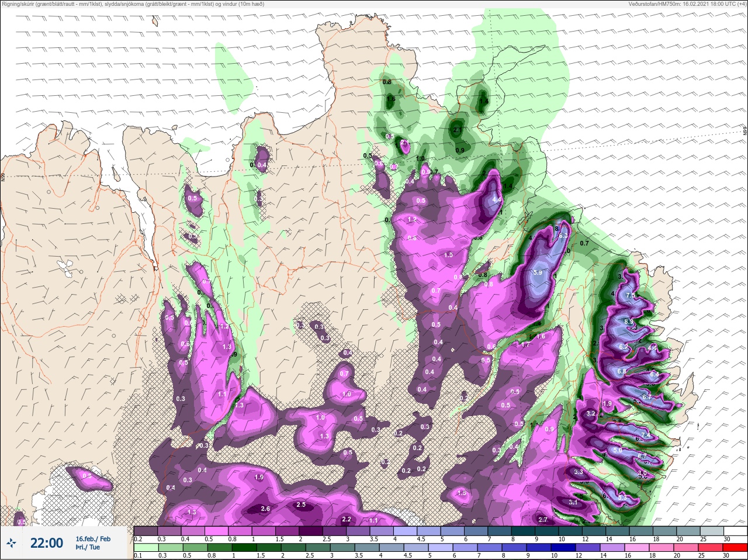Pick the dark purple snow swatch 2–2.5
The height and width of the screenshot is (560, 748).
(311, 531)
